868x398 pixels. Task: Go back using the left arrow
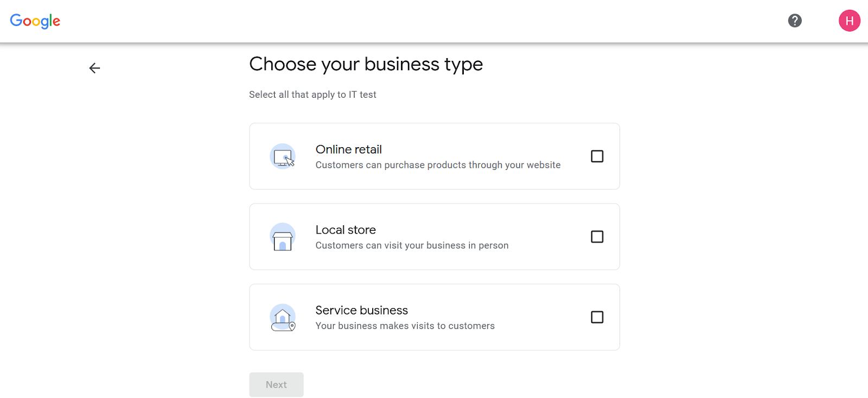coord(95,68)
